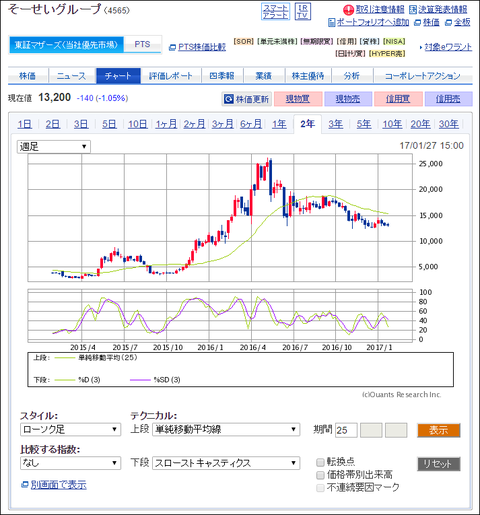This screenshot has width=480, height=515.
Task: Select the 10年 chart period
Action: pos(392,124)
